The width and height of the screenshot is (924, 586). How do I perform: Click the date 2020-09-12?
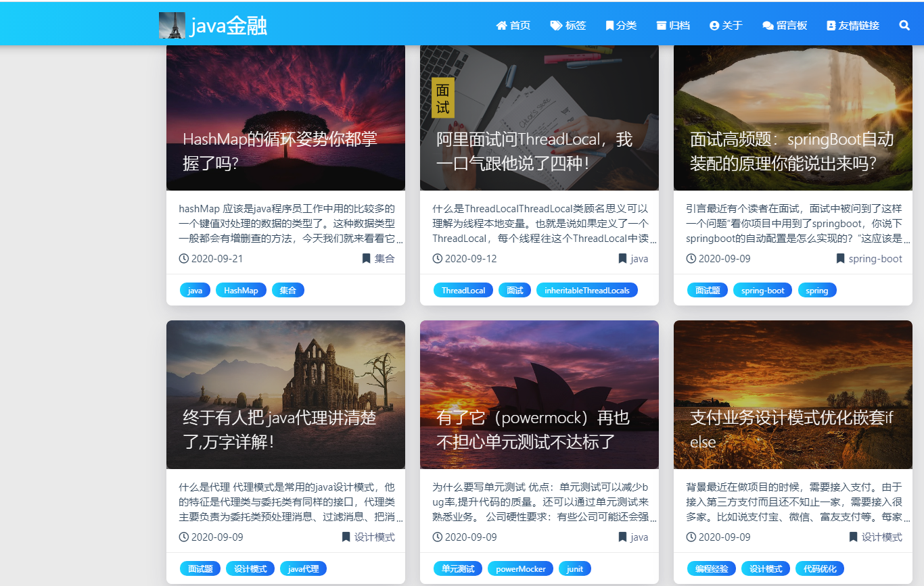coord(471,258)
